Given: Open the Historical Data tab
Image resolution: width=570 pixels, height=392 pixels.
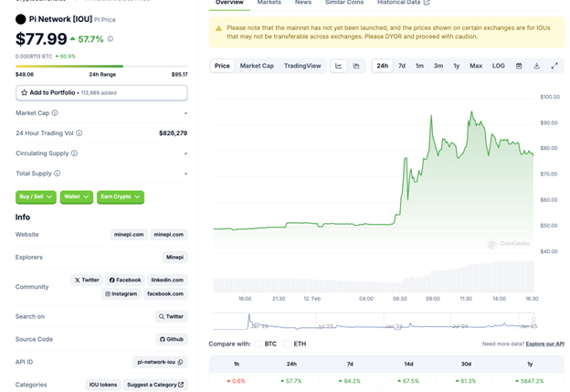Looking at the screenshot, I should (x=403, y=3).
